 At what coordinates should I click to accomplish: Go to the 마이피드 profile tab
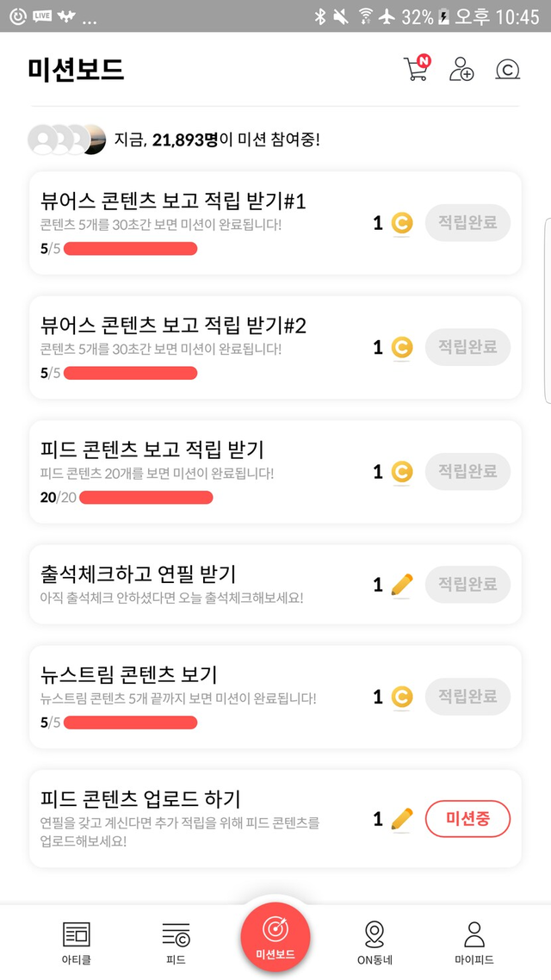474,941
